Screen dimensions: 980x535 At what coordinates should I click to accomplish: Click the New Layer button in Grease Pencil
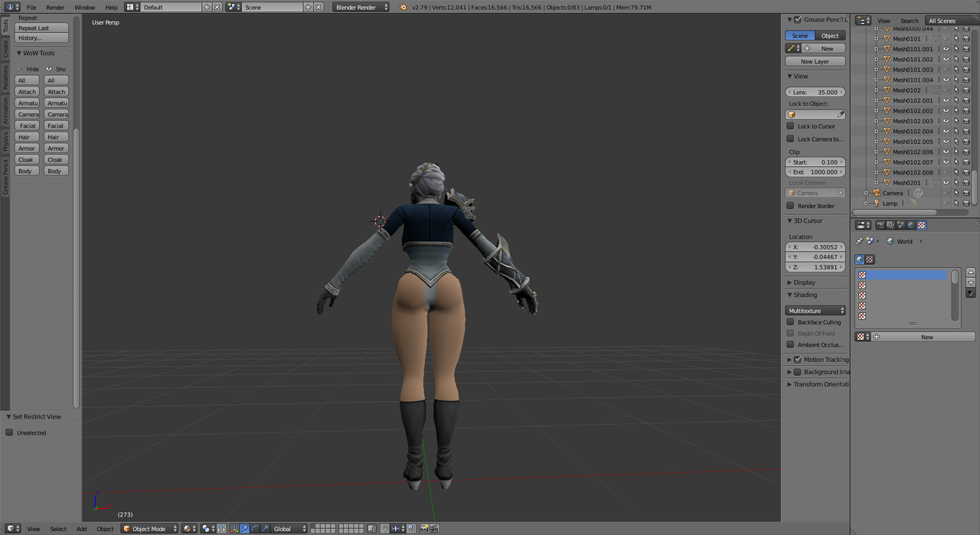[x=815, y=61]
